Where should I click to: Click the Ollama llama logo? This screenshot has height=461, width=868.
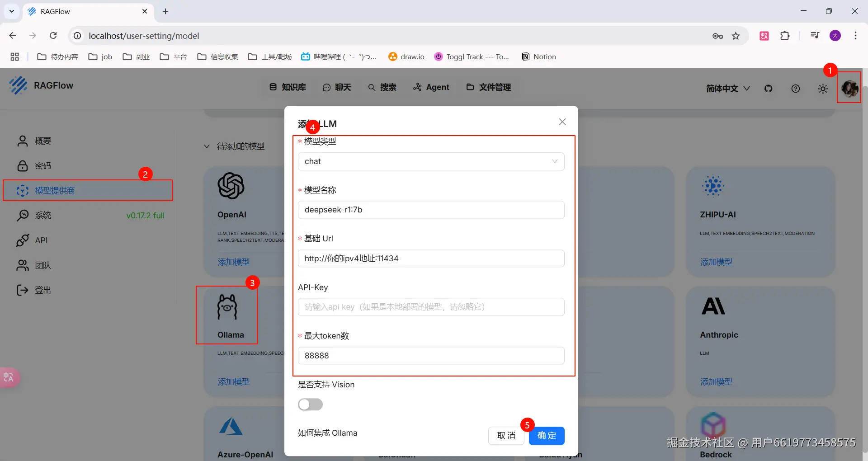pyautogui.click(x=227, y=307)
